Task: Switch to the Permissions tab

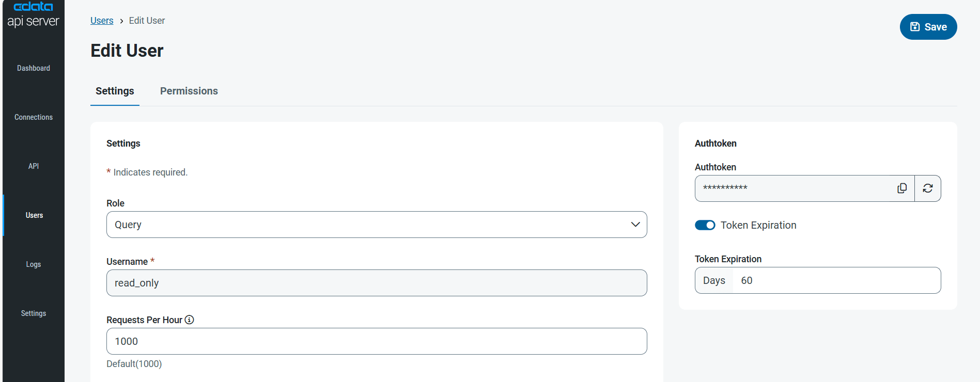Action: pos(189,91)
